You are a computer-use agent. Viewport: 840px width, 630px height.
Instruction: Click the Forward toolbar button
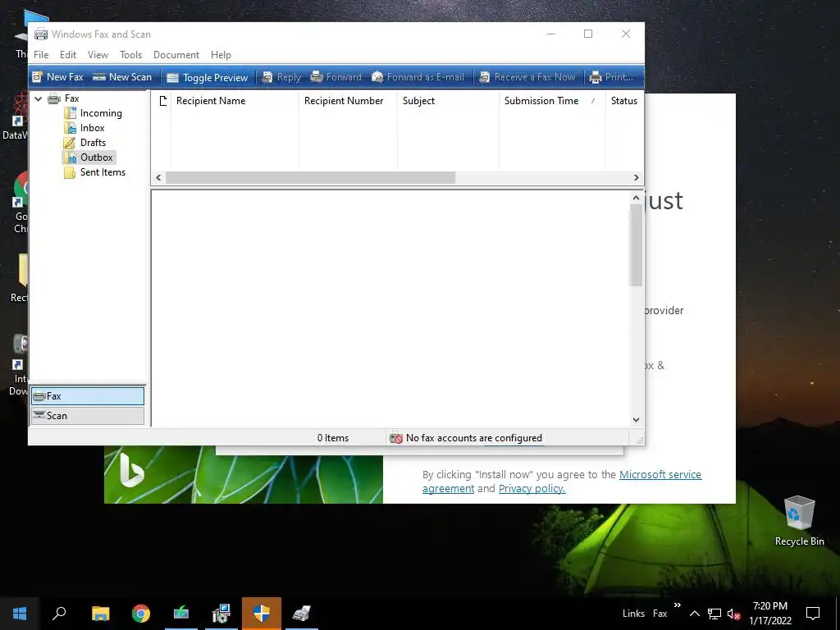click(336, 77)
